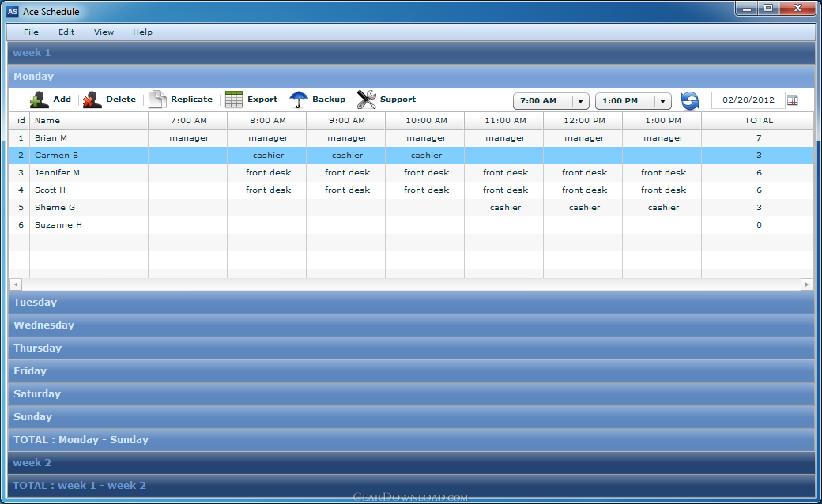Screen dimensions: 822x504
Task: Click the right arrow of horizontal scrollbar
Action: [x=807, y=284]
